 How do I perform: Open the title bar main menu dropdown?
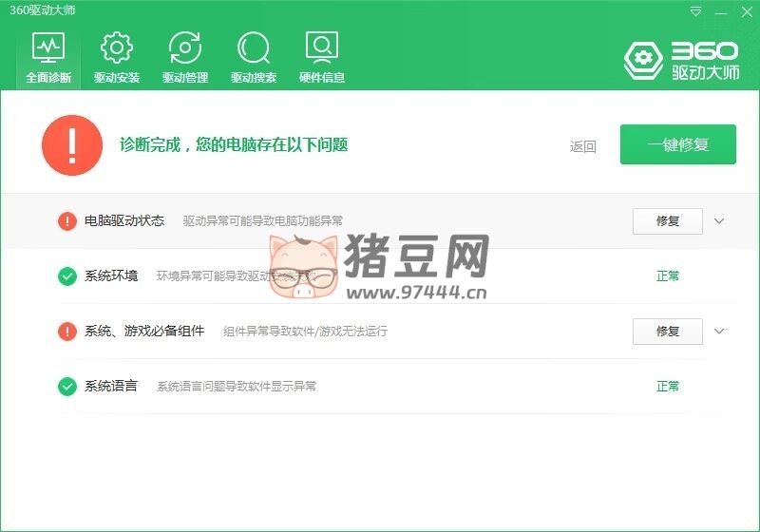pyautogui.click(x=696, y=12)
